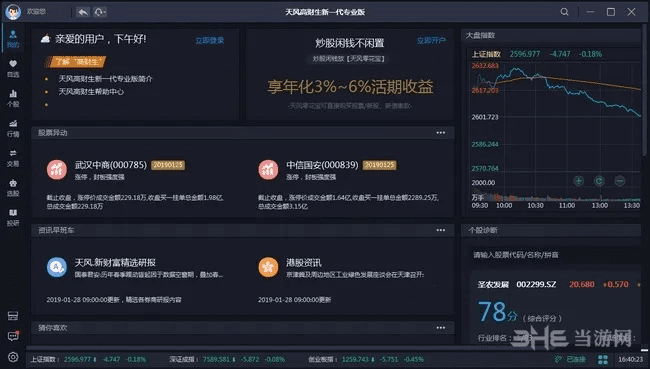This screenshot has width=650, height=369.
Task: Open the settings gear icon in sidebar
Action: click(x=13, y=357)
